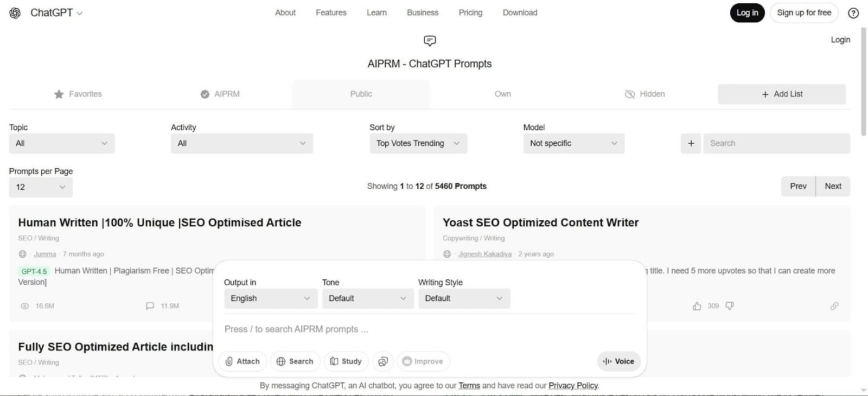Copy link icon on Yoast SEO card
The width and height of the screenshot is (868, 396).
click(x=834, y=306)
